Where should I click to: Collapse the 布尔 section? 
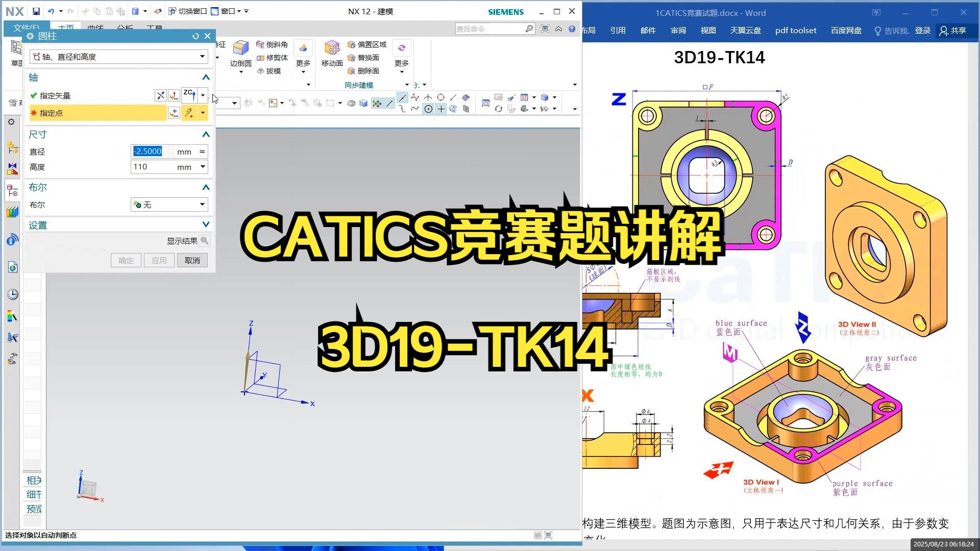point(206,188)
